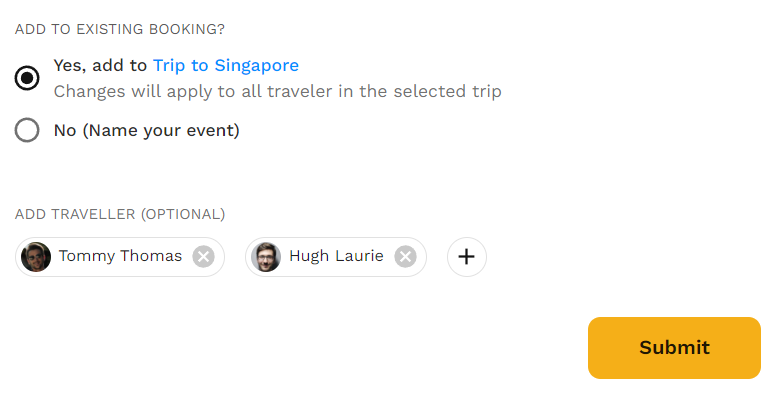
Task: Select the 'Yes, add to' radio button
Action: tap(27, 78)
